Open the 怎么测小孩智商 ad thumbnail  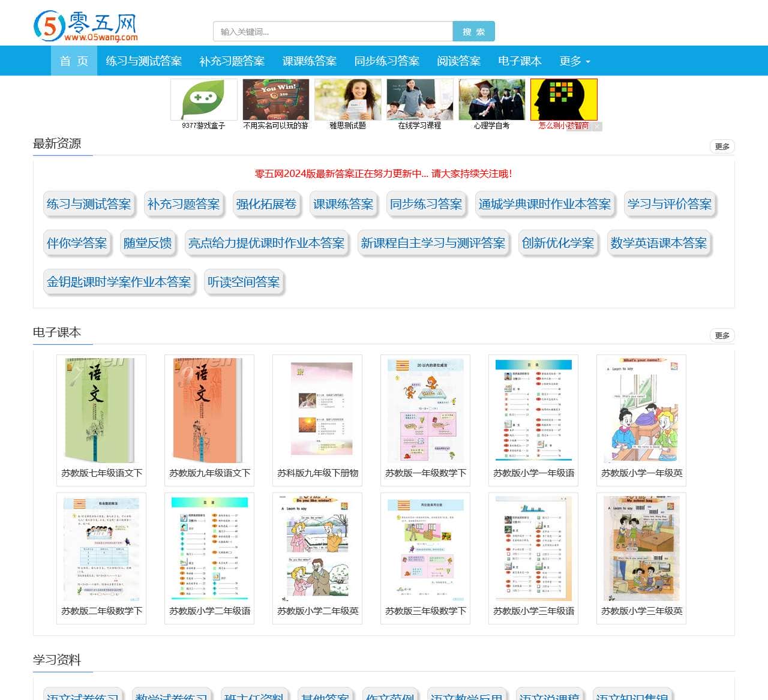coord(564,100)
